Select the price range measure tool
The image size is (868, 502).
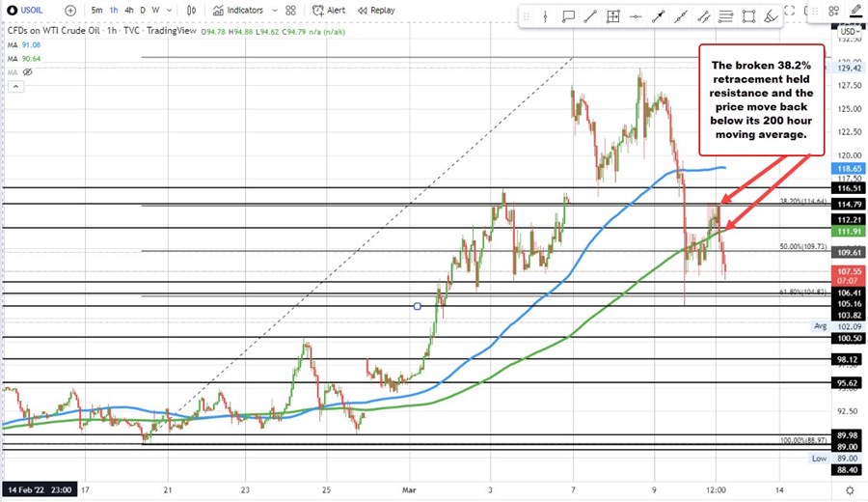tap(612, 16)
